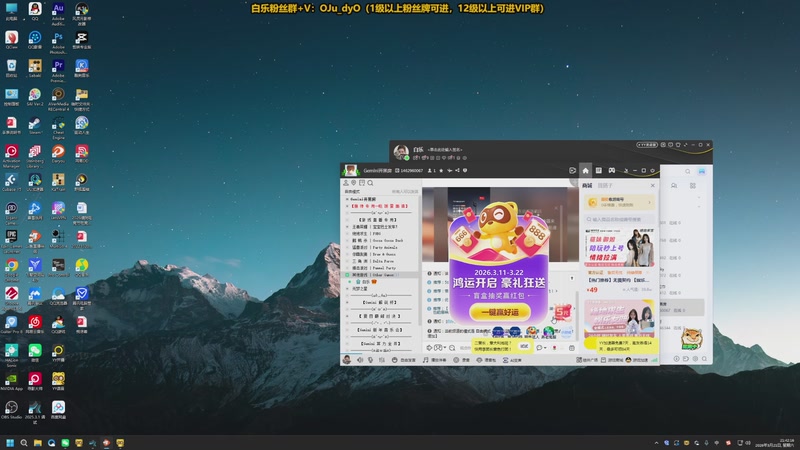The image size is (800, 450).
Task: Select the green WeChat desktop icon
Action: point(35,353)
